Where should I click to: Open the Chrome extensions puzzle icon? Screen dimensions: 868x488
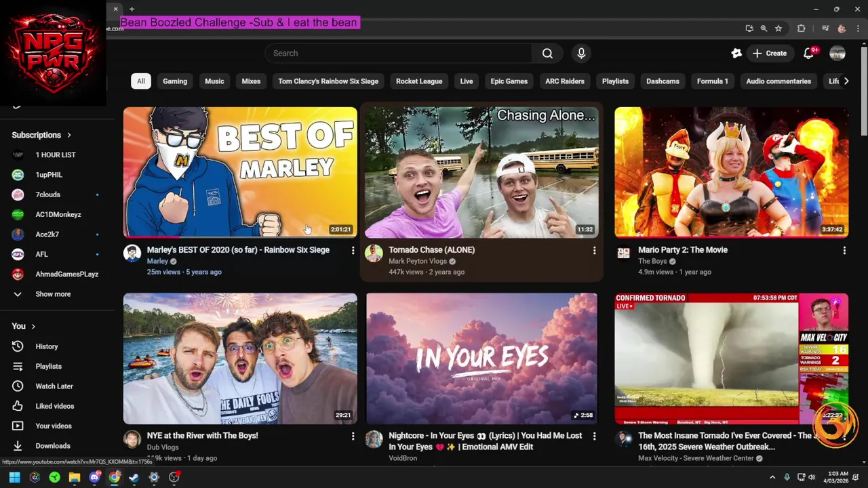coord(801,28)
